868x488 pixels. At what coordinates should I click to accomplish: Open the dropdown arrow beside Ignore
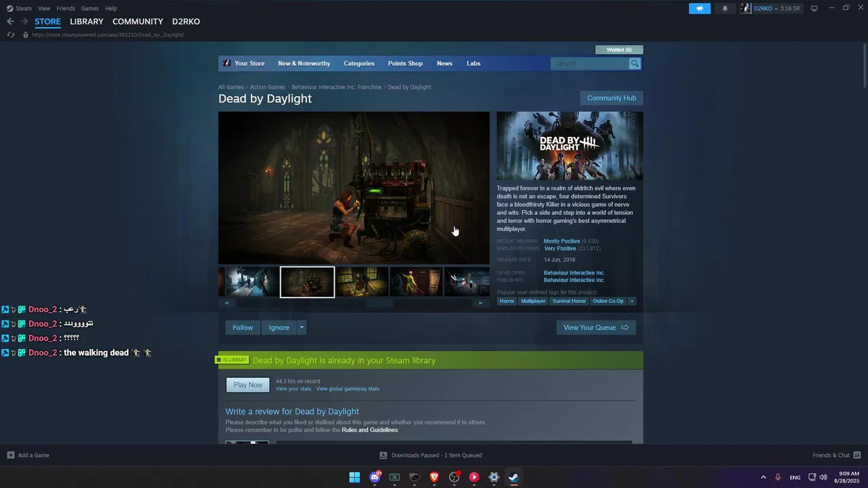click(302, 327)
